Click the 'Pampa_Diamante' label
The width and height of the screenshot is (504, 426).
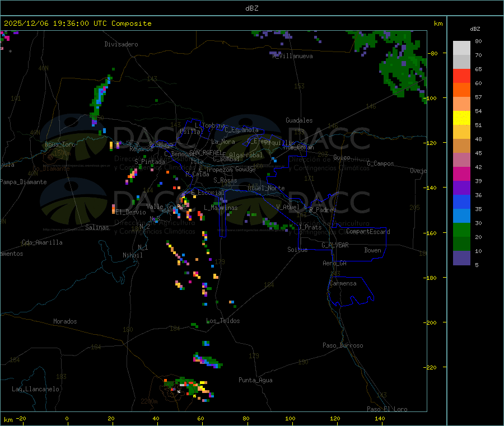(24, 182)
